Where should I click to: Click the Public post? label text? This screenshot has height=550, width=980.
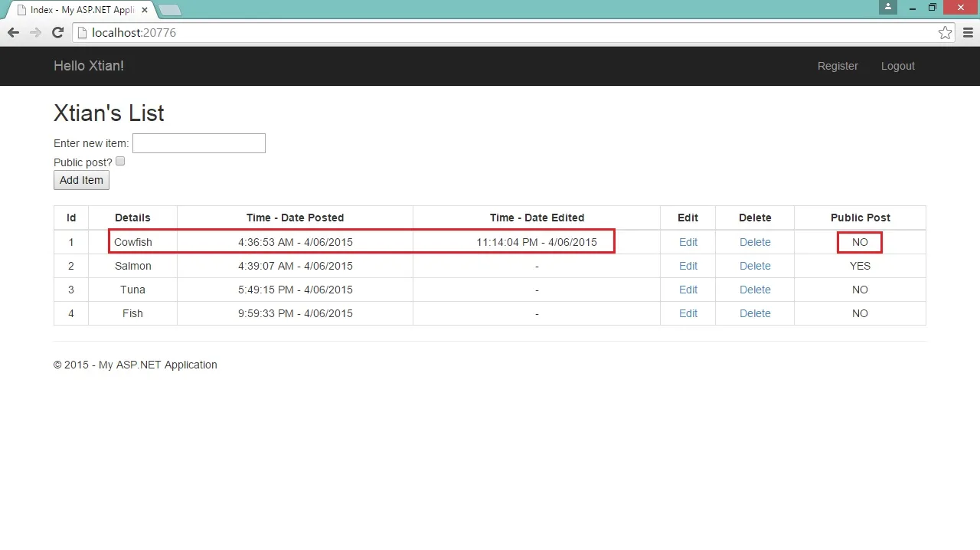[x=83, y=162]
